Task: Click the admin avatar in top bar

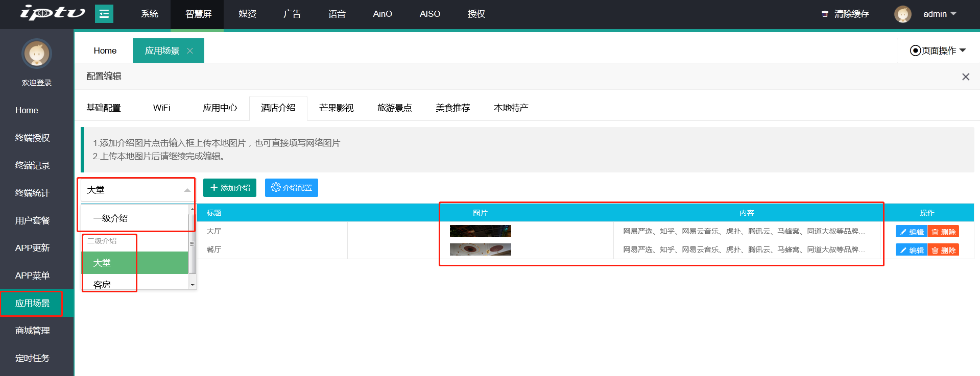Action: 902,14
